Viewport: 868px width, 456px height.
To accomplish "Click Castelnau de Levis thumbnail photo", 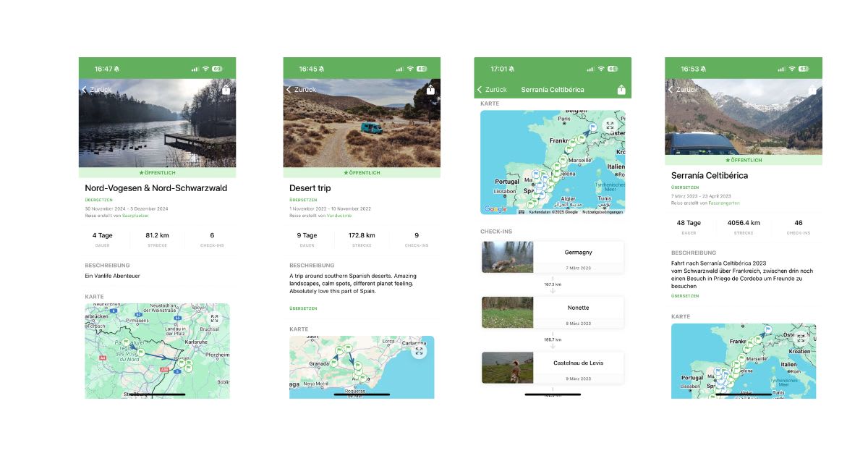I will click(x=507, y=367).
